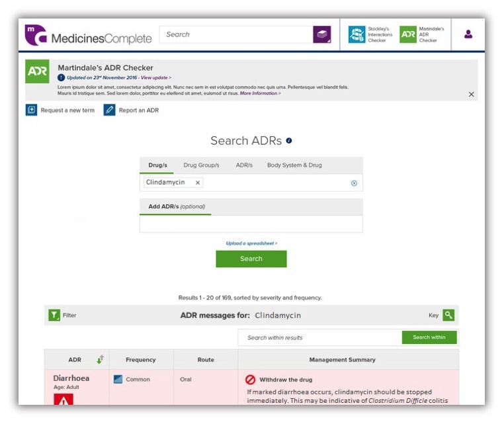Click the MedicinesComplete logo
The height and width of the screenshot is (424, 504).
88,36
